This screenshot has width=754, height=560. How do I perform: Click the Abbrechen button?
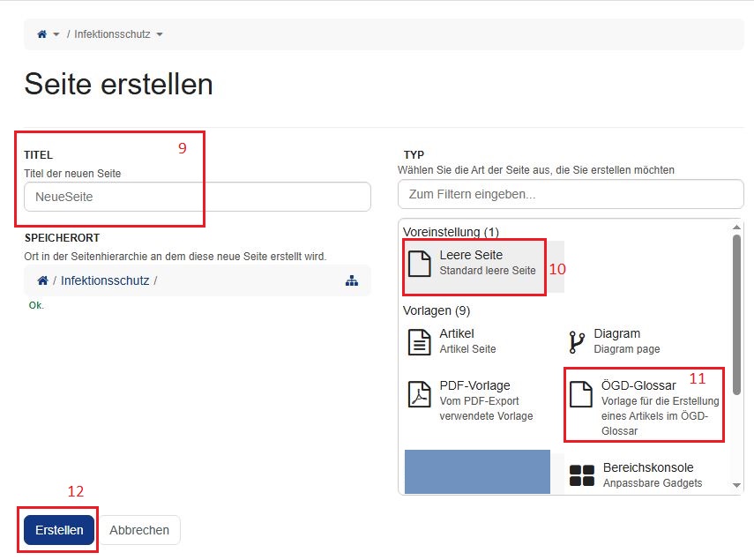(x=139, y=530)
